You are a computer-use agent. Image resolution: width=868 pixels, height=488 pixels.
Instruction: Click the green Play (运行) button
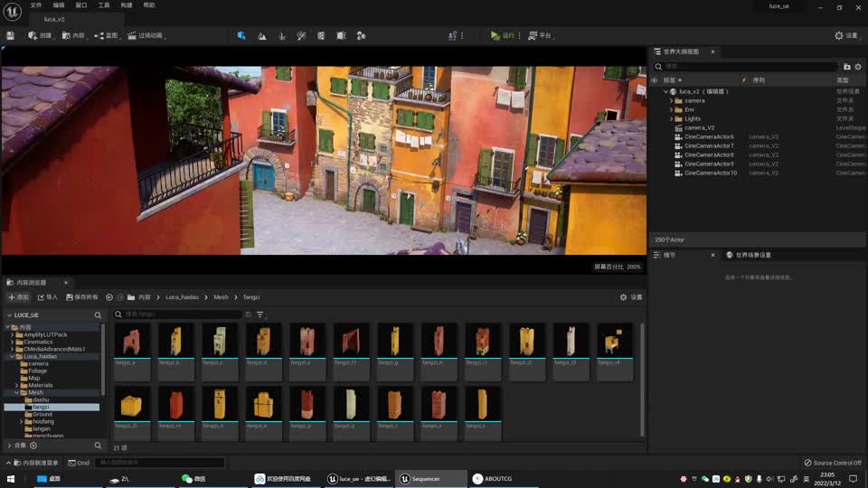point(502,35)
